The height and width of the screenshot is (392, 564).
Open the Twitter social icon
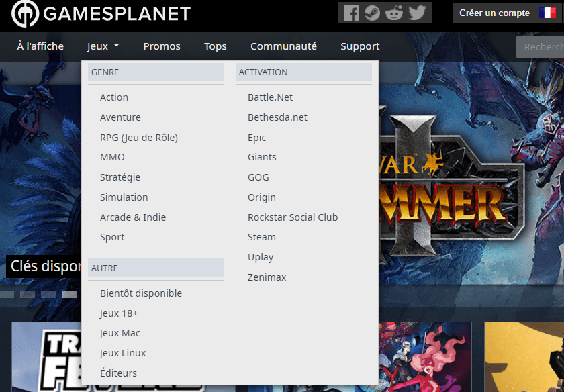tap(417, 13)
